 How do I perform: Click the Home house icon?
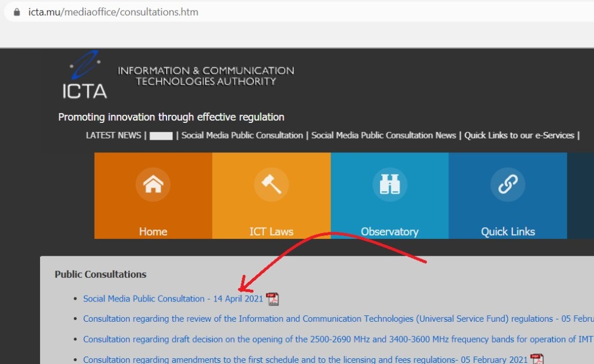pos(153,185)
